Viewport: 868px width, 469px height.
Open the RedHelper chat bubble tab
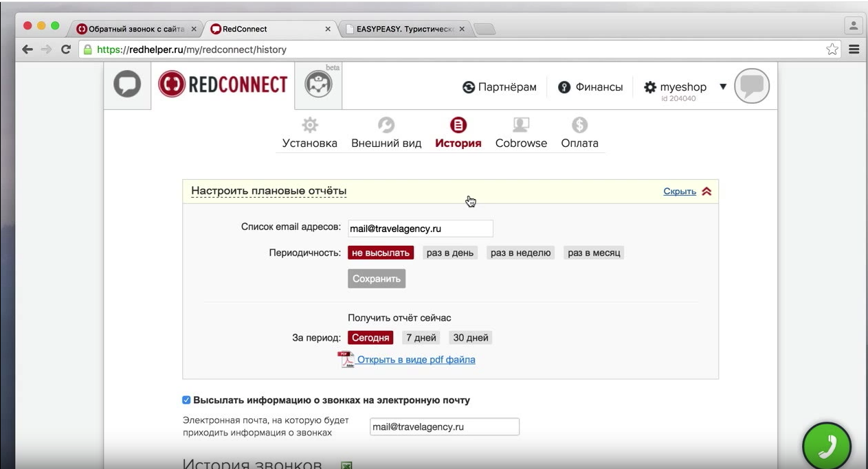pyautogui.click(x=127, y=84)
